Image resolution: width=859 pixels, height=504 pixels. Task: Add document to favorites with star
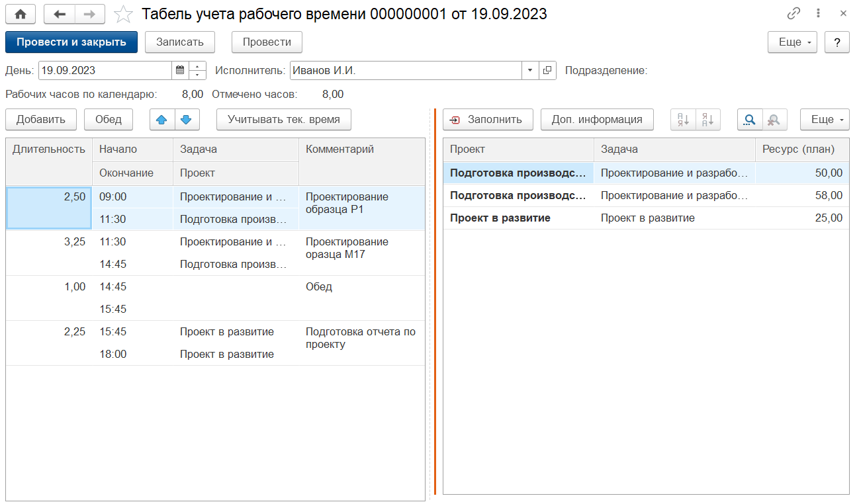click(x=123, y=14)
